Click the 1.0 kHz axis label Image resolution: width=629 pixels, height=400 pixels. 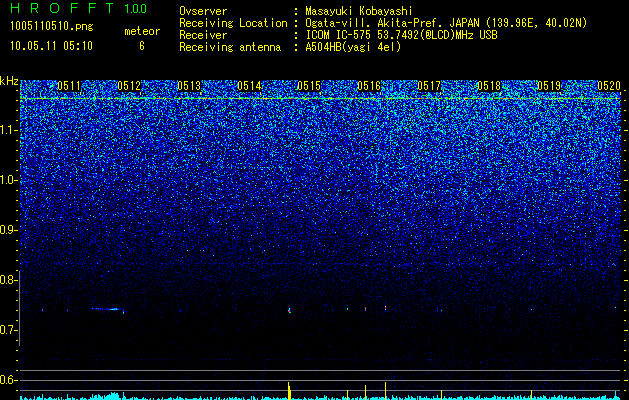pyautogui.click(x=8, y=180)
